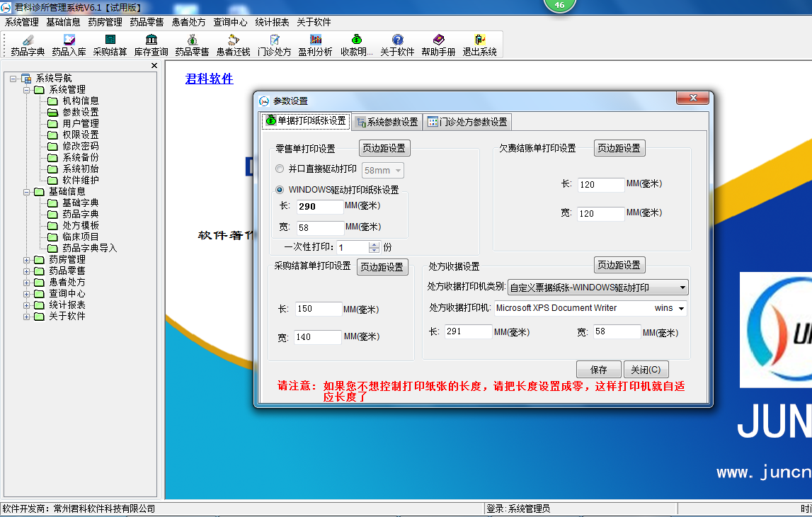Switch to the 门诊处方参数设置 tab

[468, 123]
